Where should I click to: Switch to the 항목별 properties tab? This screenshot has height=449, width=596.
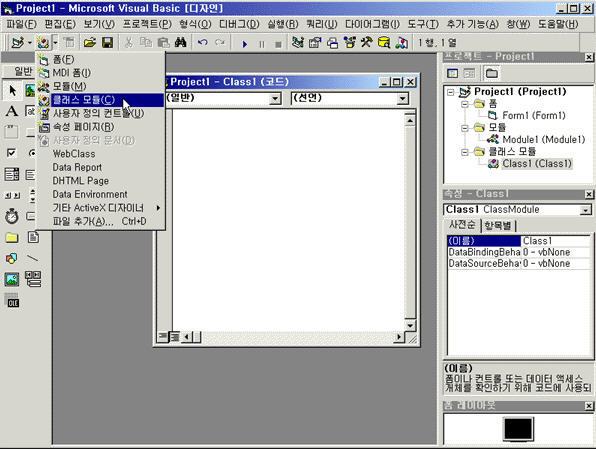[x=498, y=226]
